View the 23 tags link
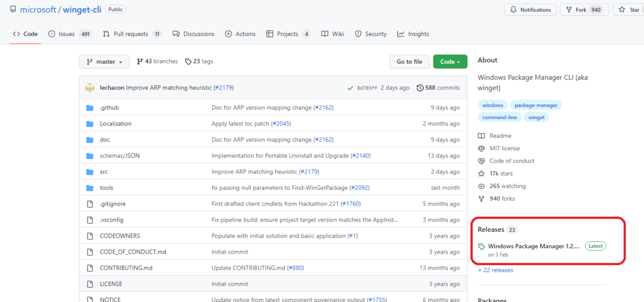 click(x=199, y=62)
